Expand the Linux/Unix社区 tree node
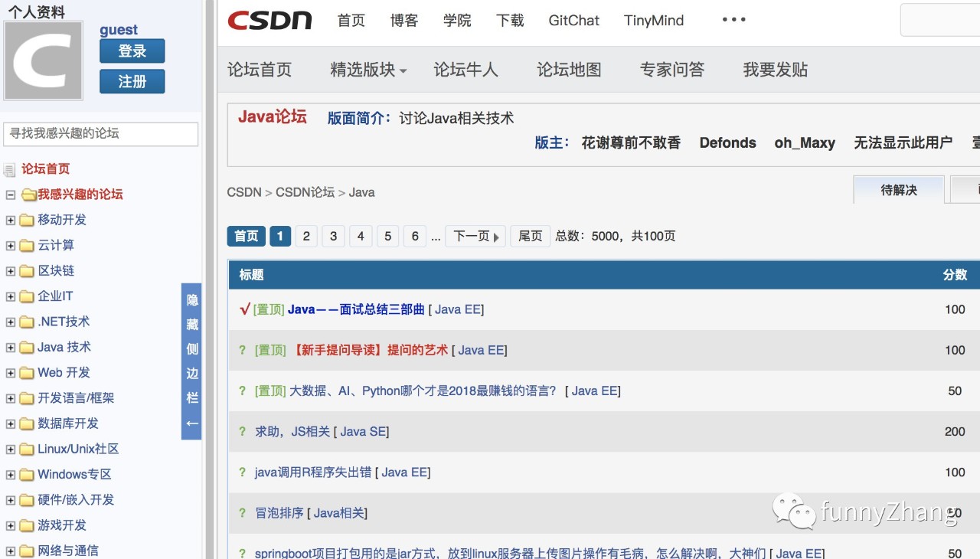Screen dimensions: 980x559 [11, 449]
